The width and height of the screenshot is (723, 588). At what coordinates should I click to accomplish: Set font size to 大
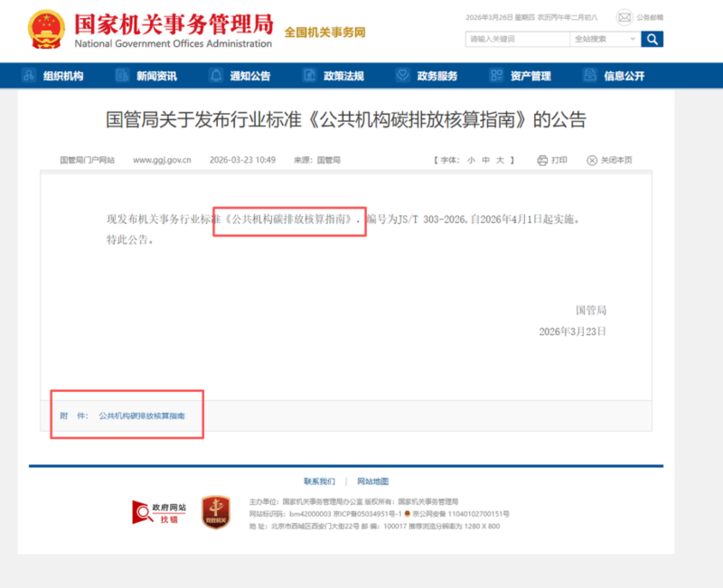(x=500, y=161)
